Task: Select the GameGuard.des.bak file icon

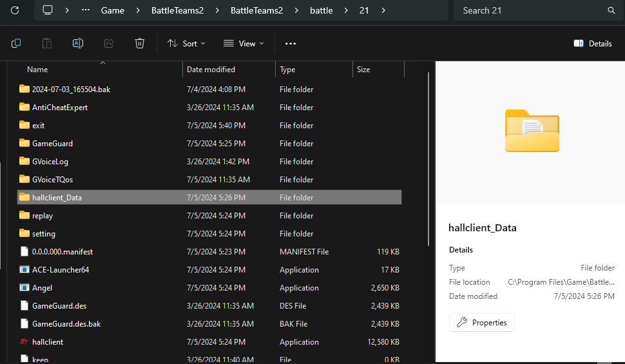Action: 24,323
